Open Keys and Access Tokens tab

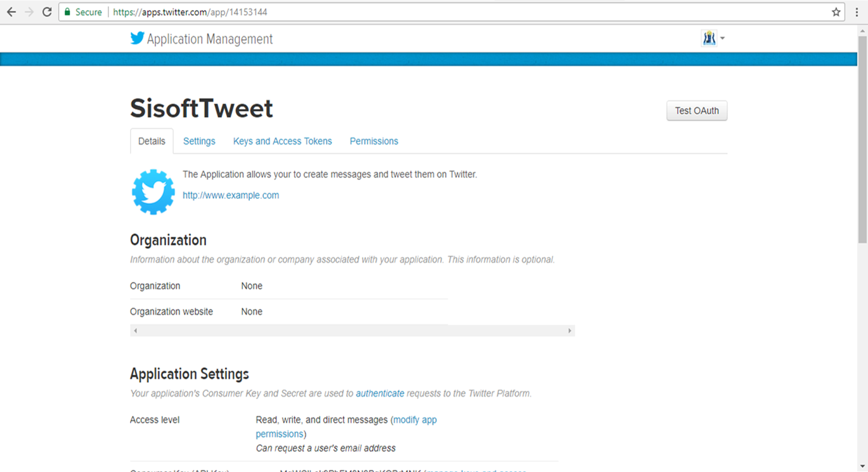point(282,141)
